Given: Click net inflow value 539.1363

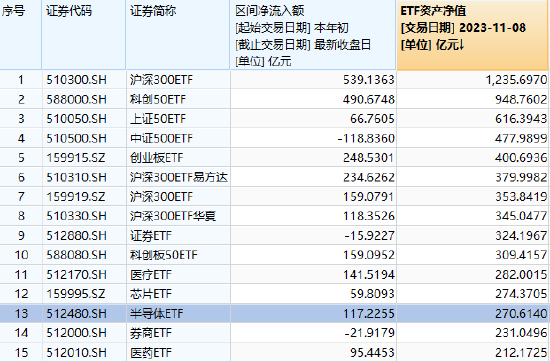Looking at the screenshot, I should pos(369,80).
